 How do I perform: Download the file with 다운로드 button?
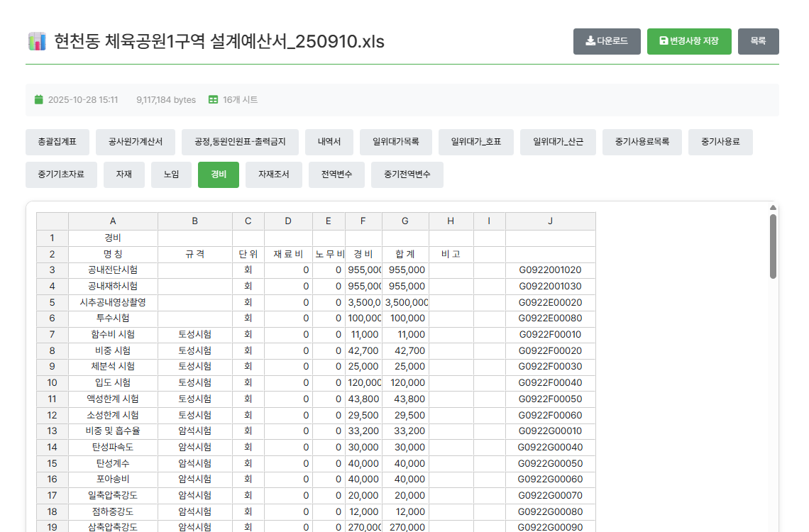[607, 41]
